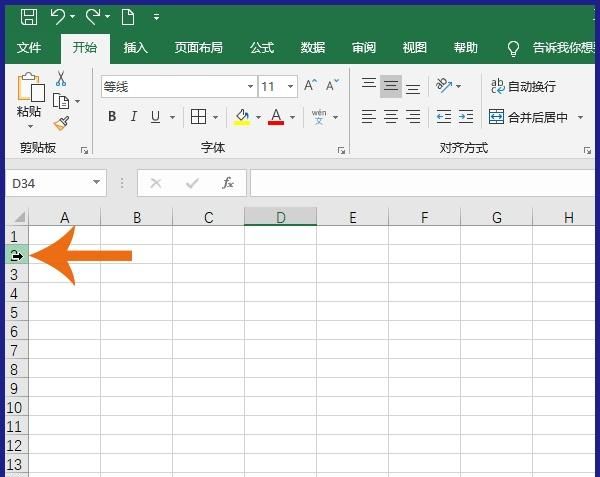
Task: Open the font color dropdown arrow
Action: coord(292,117)
